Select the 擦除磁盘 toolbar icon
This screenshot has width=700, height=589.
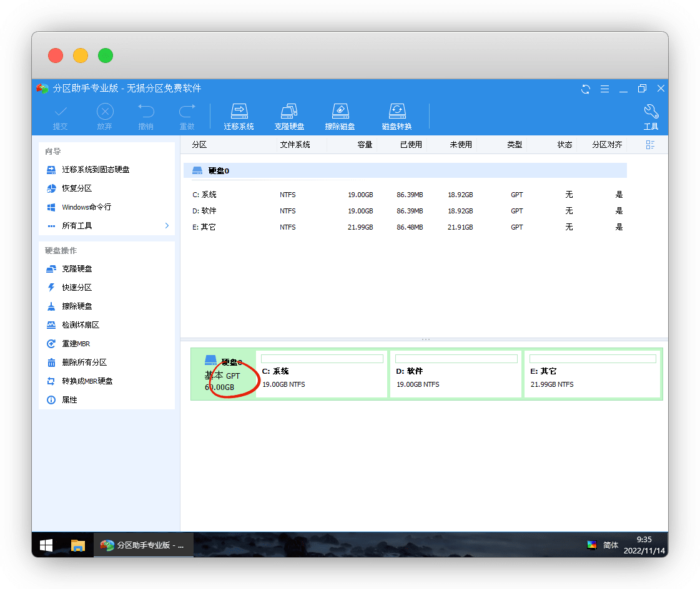[340, 116]
